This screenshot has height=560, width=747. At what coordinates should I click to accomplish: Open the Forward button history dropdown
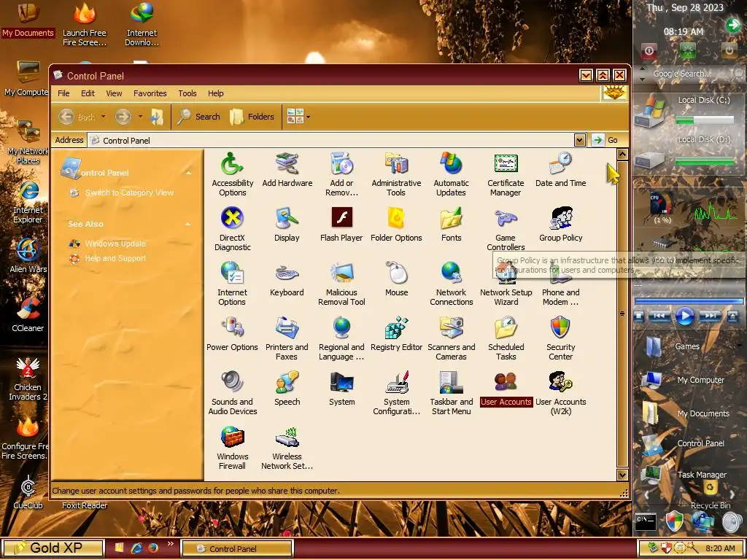140,117
